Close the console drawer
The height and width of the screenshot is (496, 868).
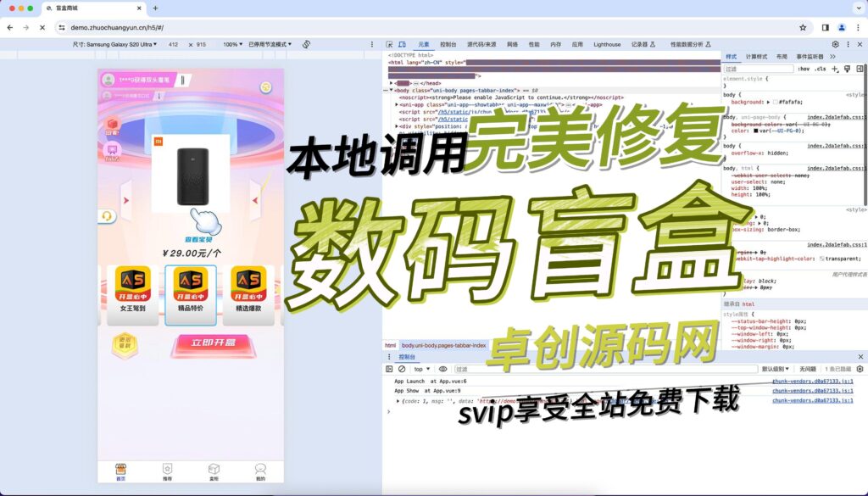tap(860, 357)
